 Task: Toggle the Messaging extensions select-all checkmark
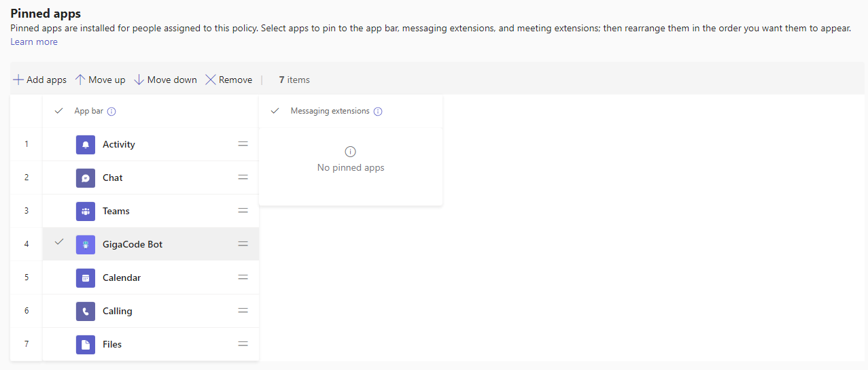pos(275,111)
